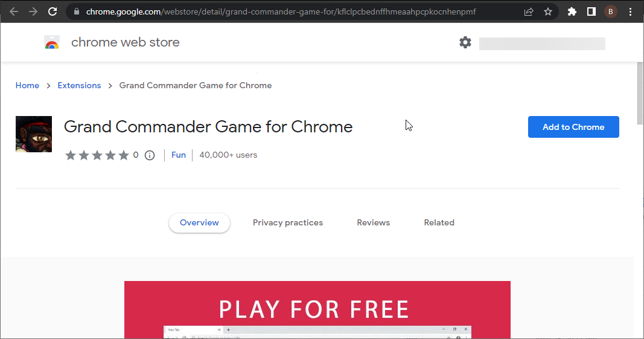The width and height of the screenshot is (644, 339).
Task: Open the Privacy practices tab
Action: pos(288,222)
